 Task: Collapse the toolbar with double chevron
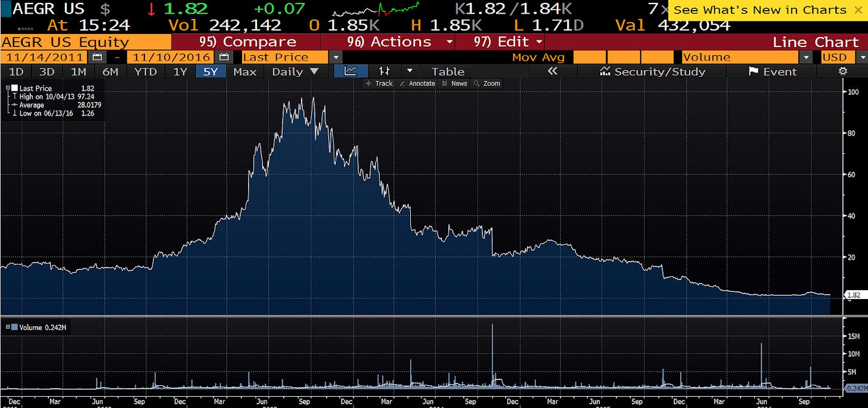pyautogui.click(x=551, y=71)
